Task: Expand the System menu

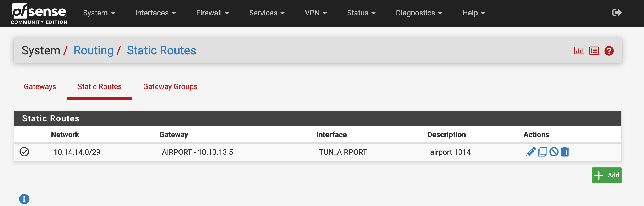Action: [99, 13]
